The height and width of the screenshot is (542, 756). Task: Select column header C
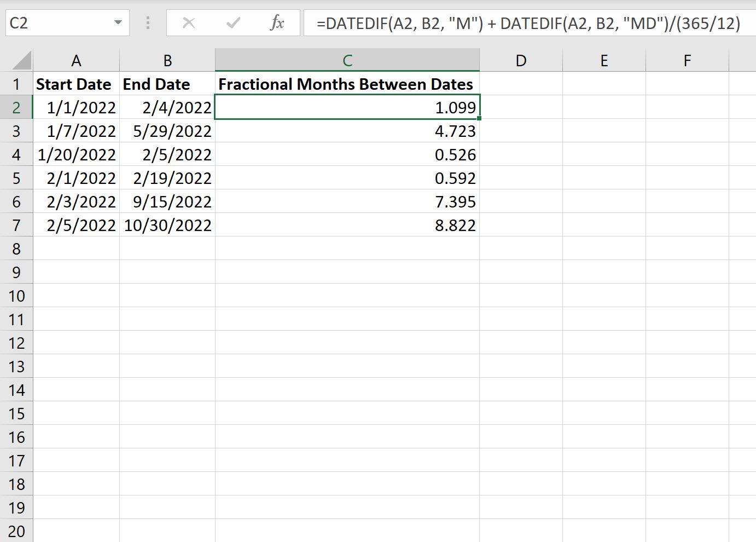pos(347,59)
